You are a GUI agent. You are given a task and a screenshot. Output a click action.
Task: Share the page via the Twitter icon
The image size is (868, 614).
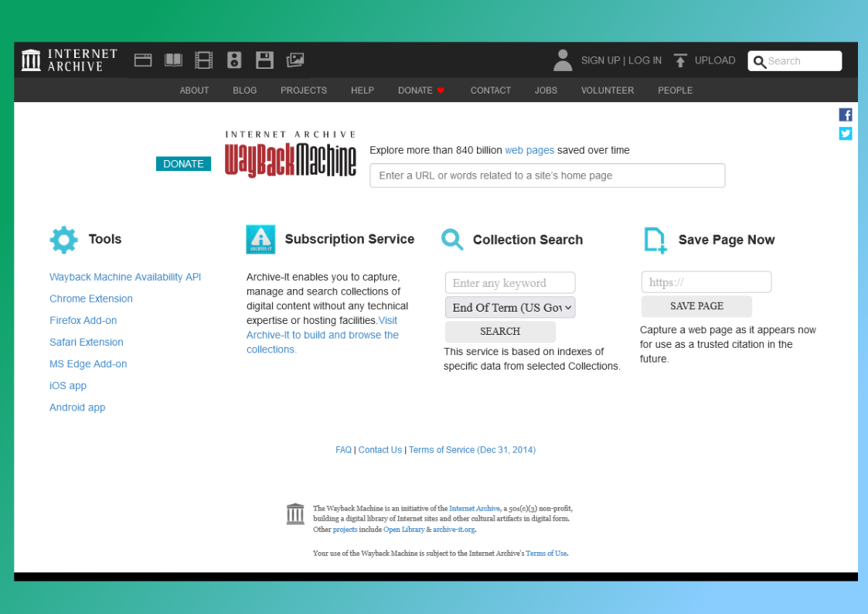pos(845,133)
